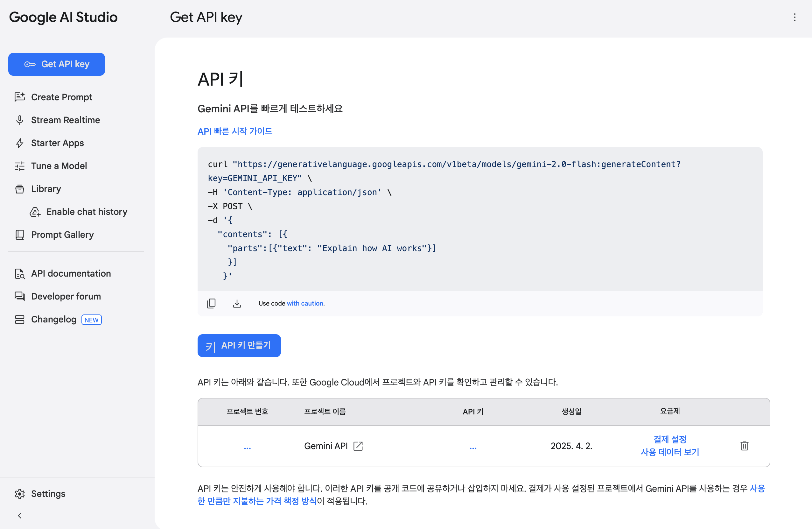812x529 pixels.
Task: Click the Starter Apps lightning icon
Action: point(20,143)
